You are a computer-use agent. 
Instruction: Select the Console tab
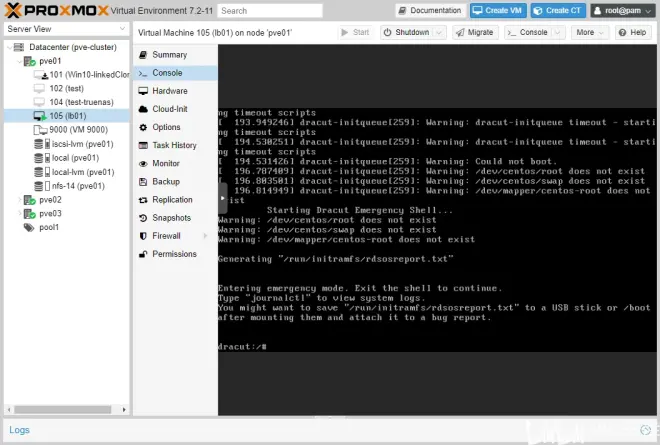click(176, 73)
